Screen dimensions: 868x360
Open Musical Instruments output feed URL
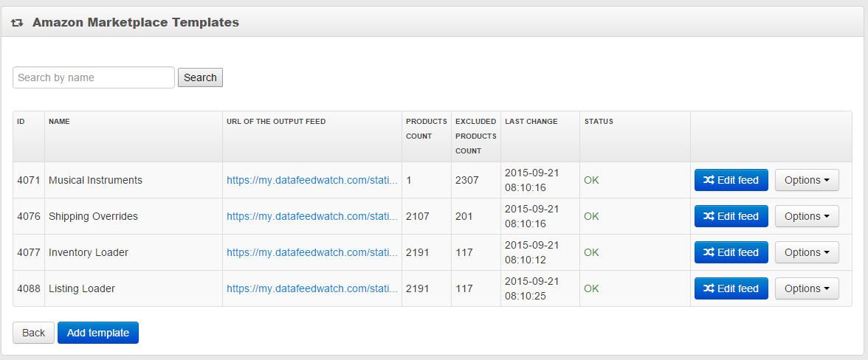[x=312, y=180]
